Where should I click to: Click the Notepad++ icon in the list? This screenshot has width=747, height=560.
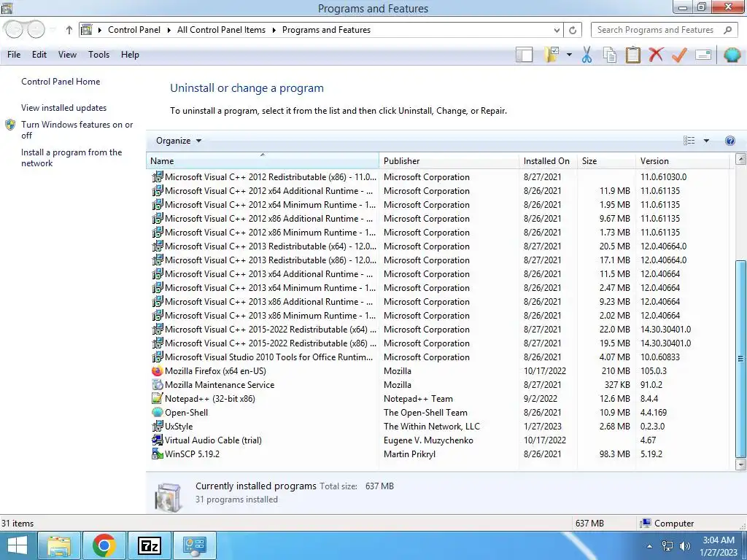tap(158, 399)
